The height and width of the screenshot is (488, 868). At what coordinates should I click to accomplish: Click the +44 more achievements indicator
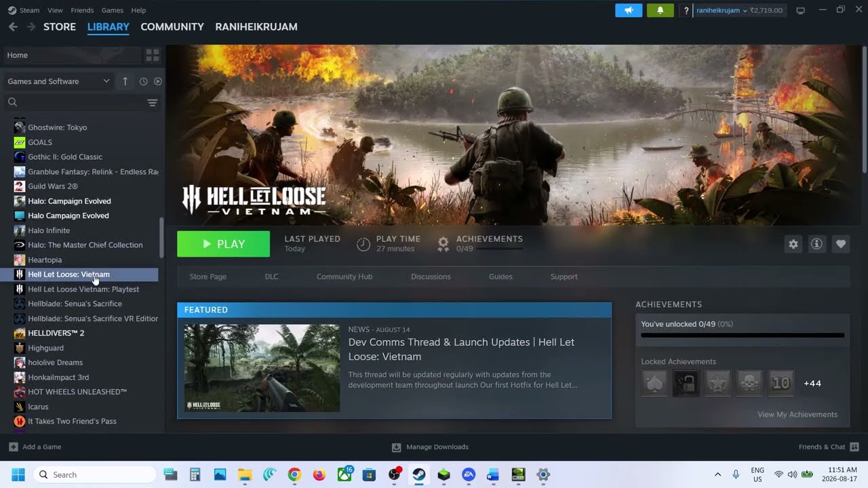point(812,384)
